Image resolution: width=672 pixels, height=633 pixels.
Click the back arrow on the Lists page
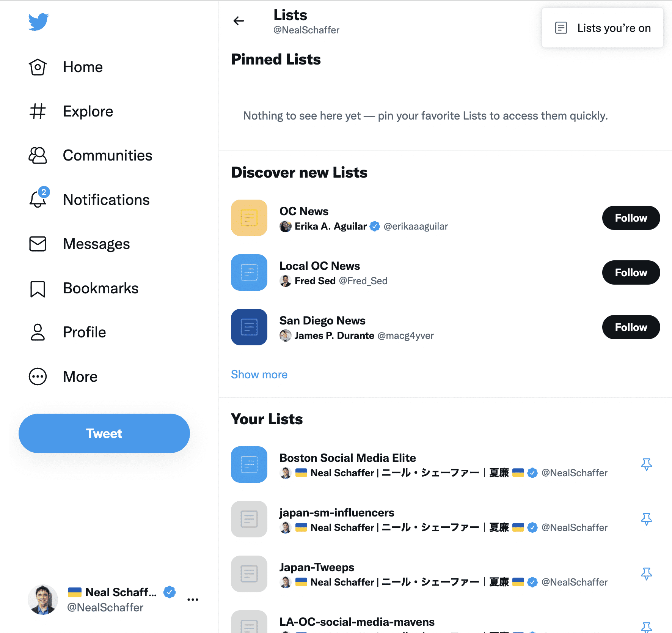tap(239, 21)
